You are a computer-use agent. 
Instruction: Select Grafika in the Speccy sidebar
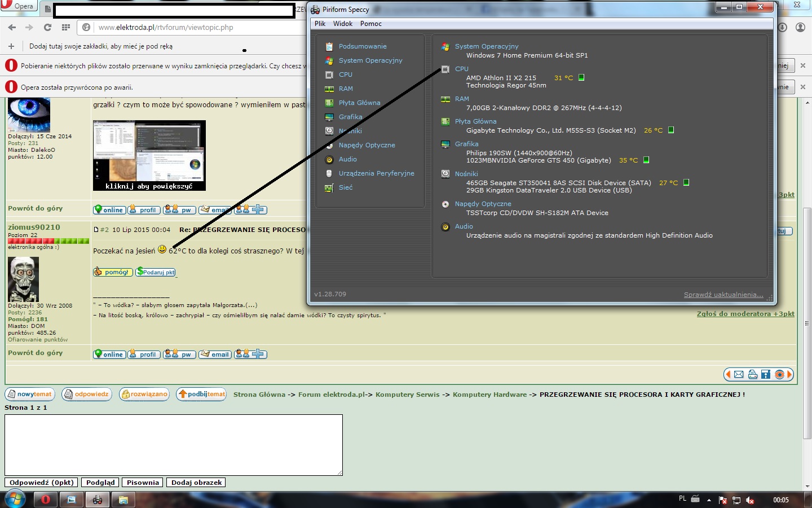click(351, 117)
